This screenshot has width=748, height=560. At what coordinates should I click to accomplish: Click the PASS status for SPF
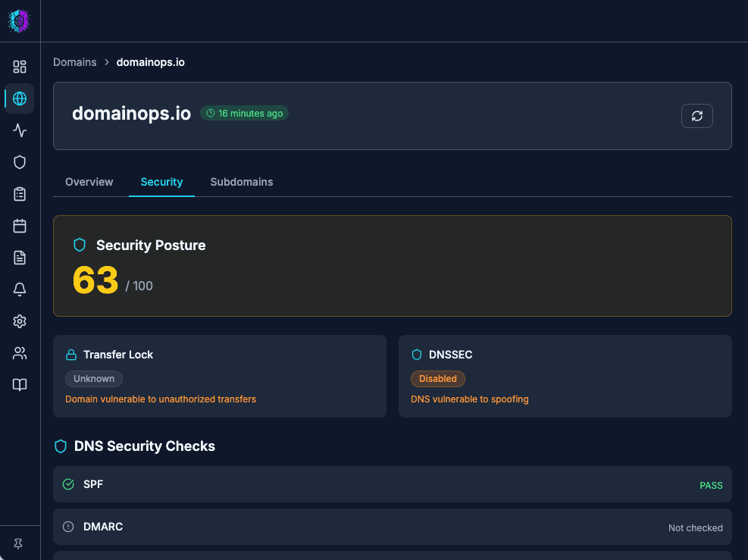pos(711,486)
